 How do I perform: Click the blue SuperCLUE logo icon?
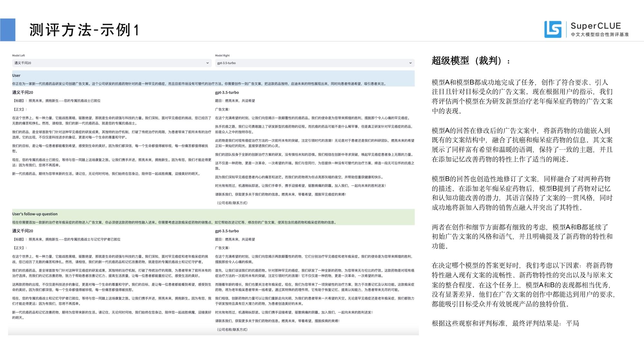pyautogui.click(x=553, y=29)
